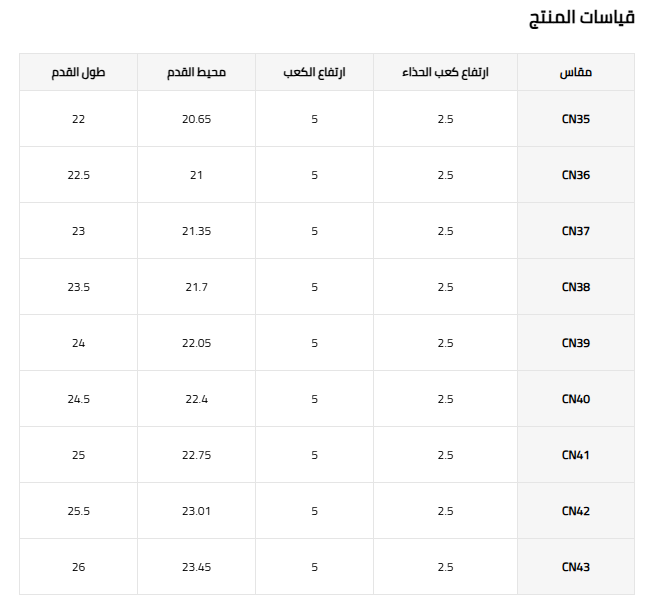Click the ارتفاع كعب الحذاء column header
Viewport: 650px width, 602px height.
445,72
